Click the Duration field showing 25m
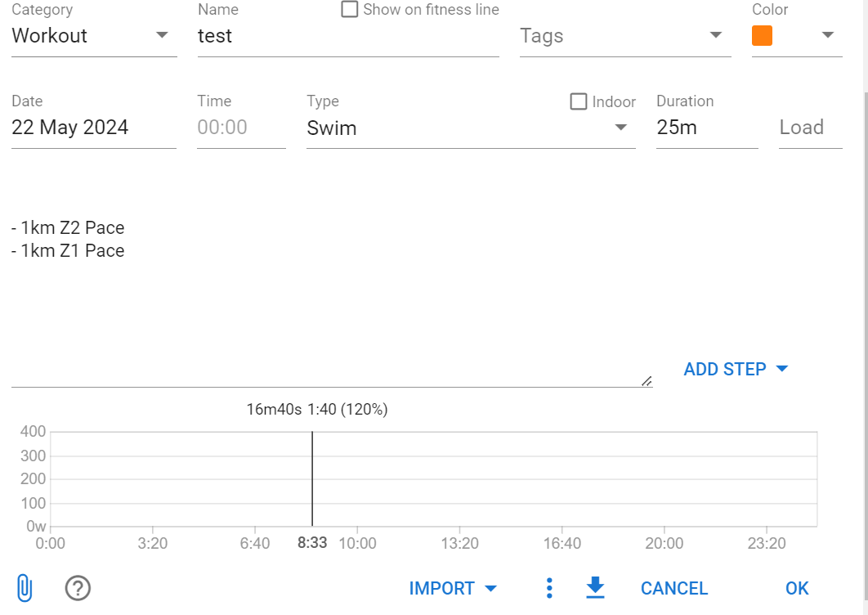This screenshot has width=868, height=615. [707, 128]
